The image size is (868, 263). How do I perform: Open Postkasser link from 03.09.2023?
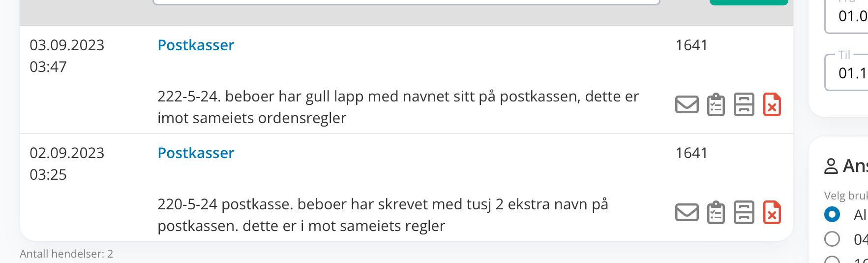196,45
